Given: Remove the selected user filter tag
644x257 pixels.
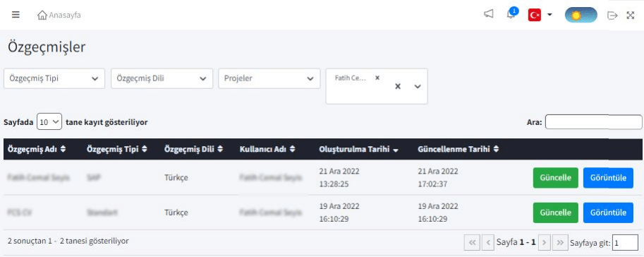Looking at the screenshot, I should 377,77.
